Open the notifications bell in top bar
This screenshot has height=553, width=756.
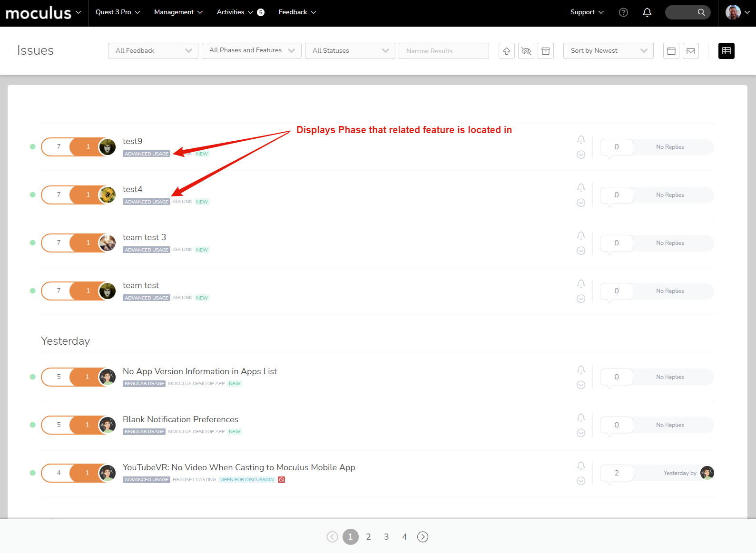tap(647, 12)
